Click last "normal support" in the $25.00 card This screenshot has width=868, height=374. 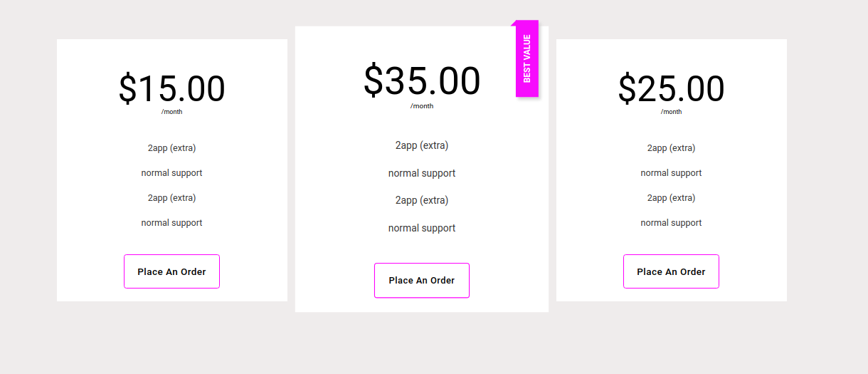coord(671,223)
